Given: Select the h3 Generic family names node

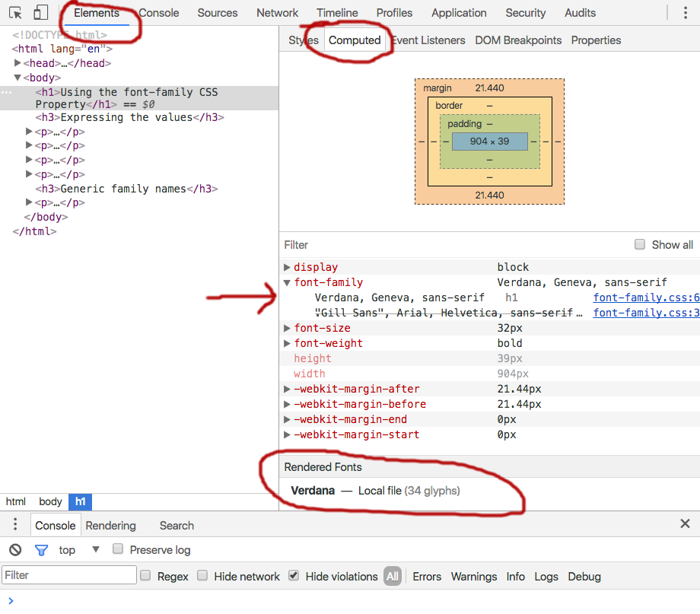Looking at the screenshot, I should pyautogui.click(x=127, y=189).
